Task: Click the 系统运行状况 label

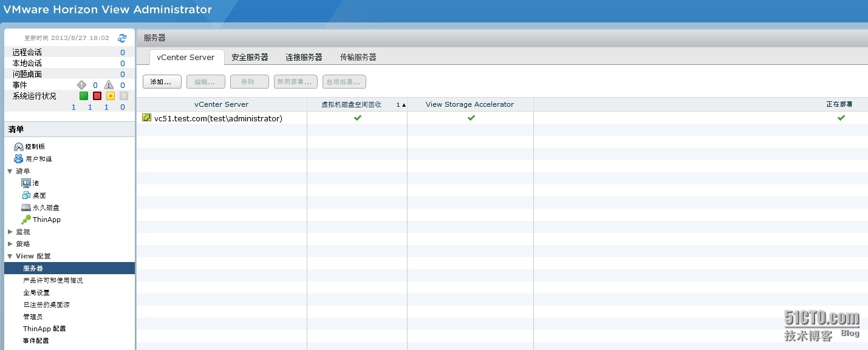Action: click(x=34, y=96)
